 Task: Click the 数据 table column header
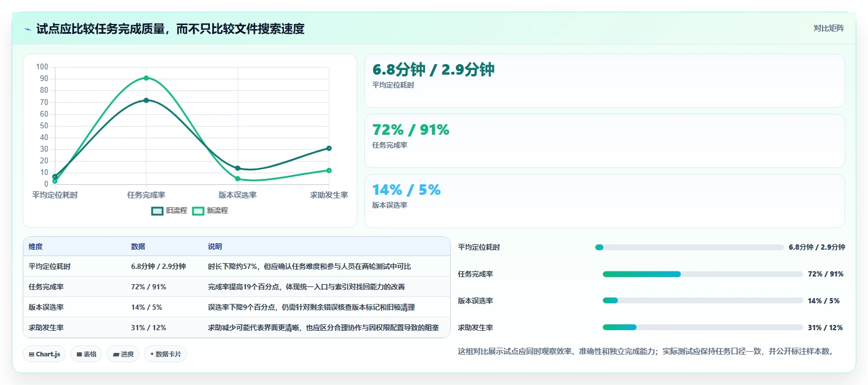pyautogui.click(x=138, y=247)
